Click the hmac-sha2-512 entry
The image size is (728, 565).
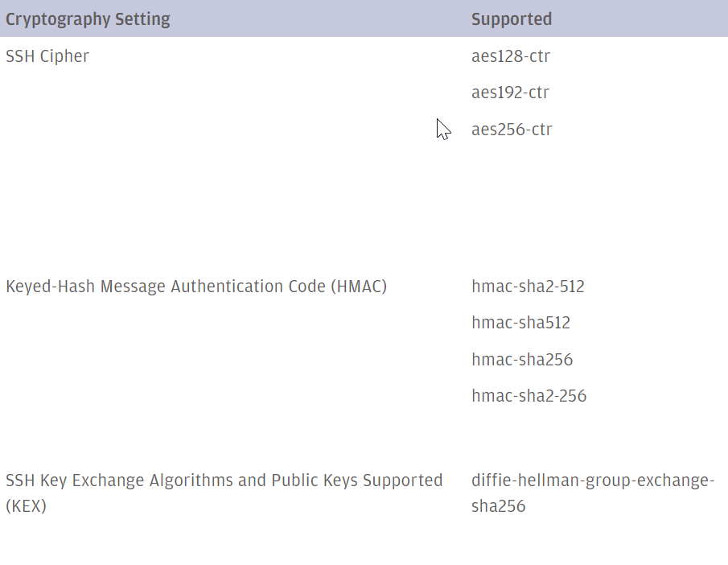pyautogui.click(x=528, y=287)
